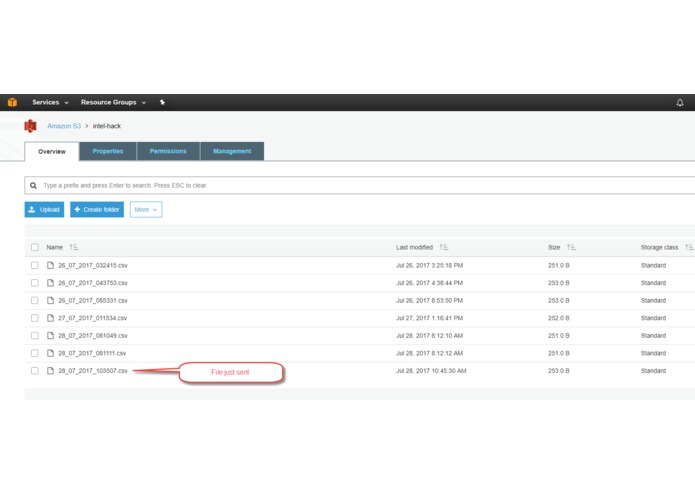Open file 26_07_2017_043753.csv
The width and height of the screenshot is (695, 494).
(x=93, y=283)
